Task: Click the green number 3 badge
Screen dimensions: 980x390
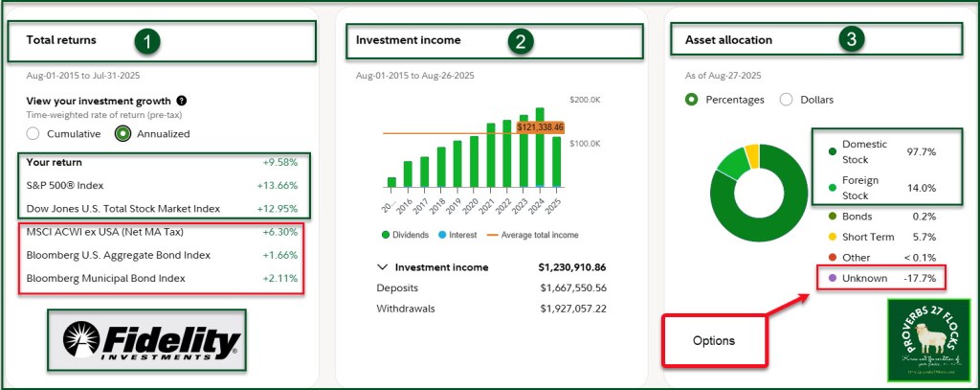Action: coord(852,41)
